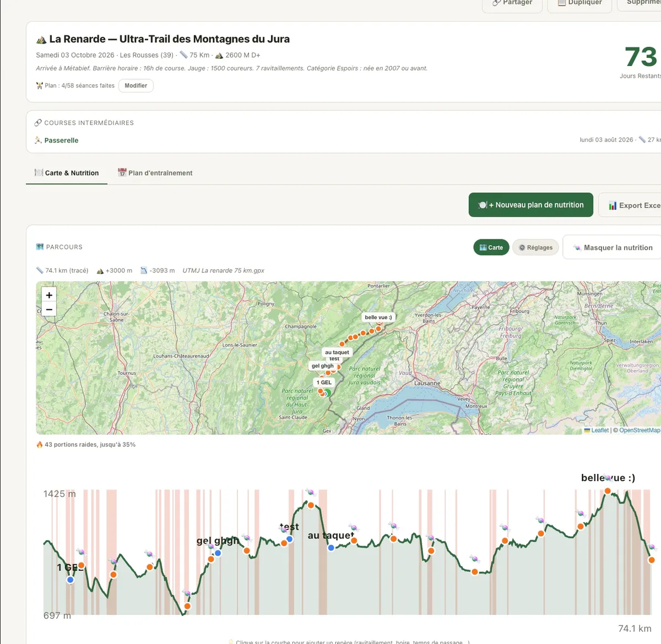The width and height of the screenshot is (661, 644).
Task: Click Modifier next to training plan
Action: pos(136,86)
